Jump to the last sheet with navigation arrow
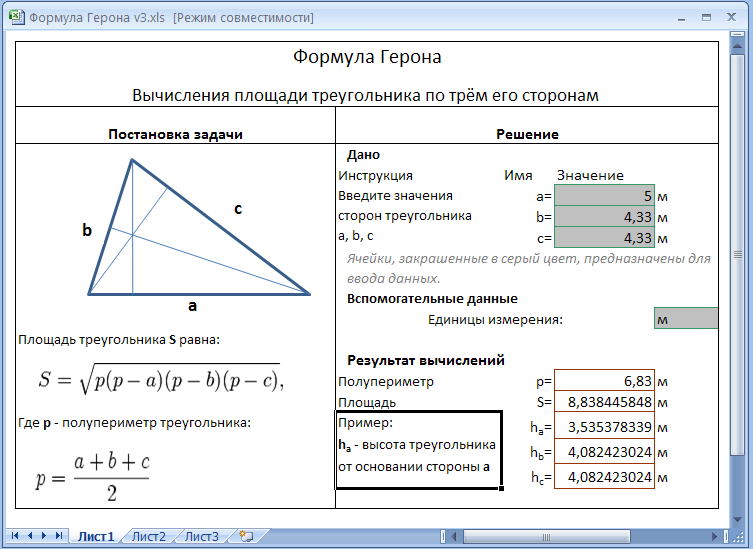Screen dimensions: 753x549 [60, 537]
